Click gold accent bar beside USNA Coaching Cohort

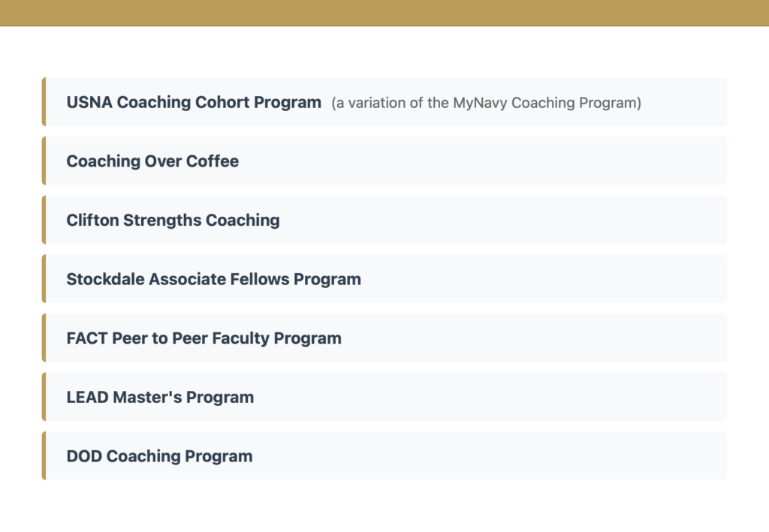point(44,102)
